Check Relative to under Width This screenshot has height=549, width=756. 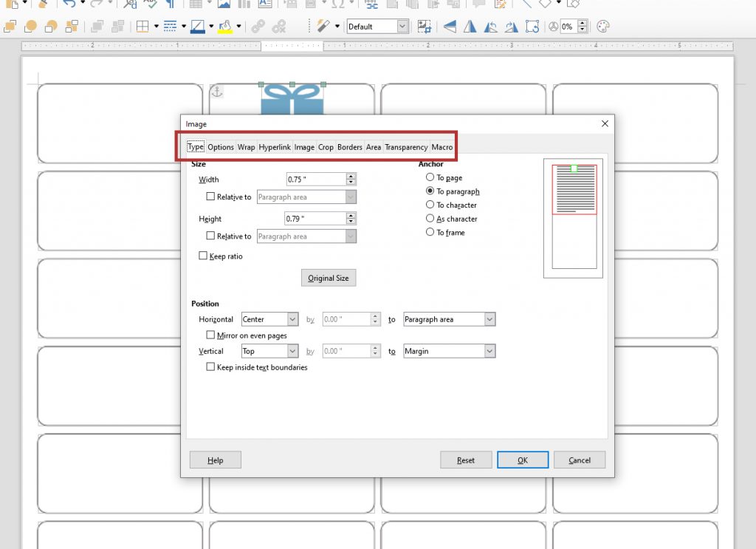[x=210, y=197]
